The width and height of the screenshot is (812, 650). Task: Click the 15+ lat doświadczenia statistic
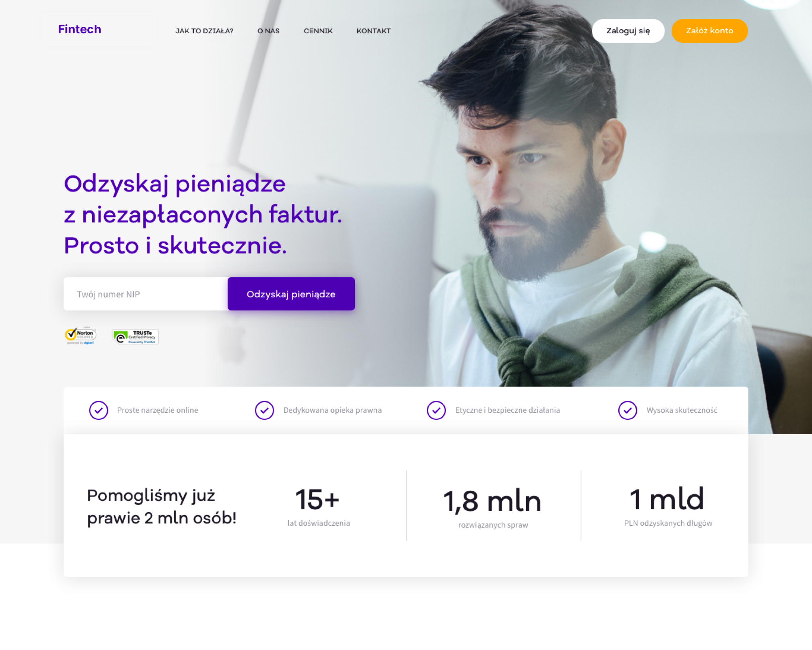[x=318, y=507]
